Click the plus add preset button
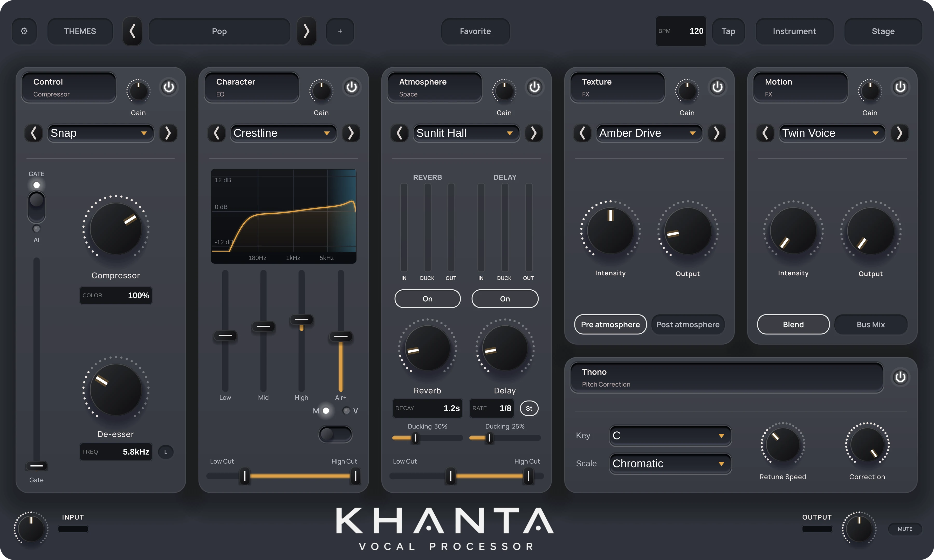This screenshot has width=934, height=560. pyautogui.click(x=340, y=31)
